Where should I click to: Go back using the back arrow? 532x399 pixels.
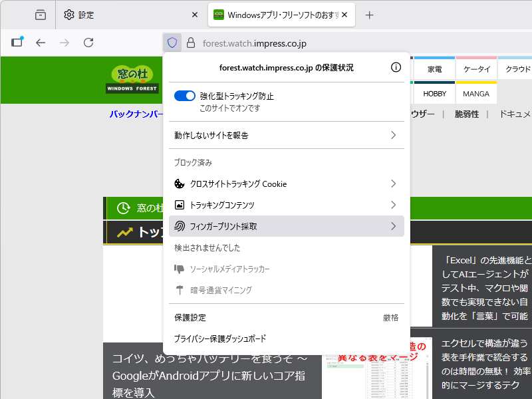point(41,42)
